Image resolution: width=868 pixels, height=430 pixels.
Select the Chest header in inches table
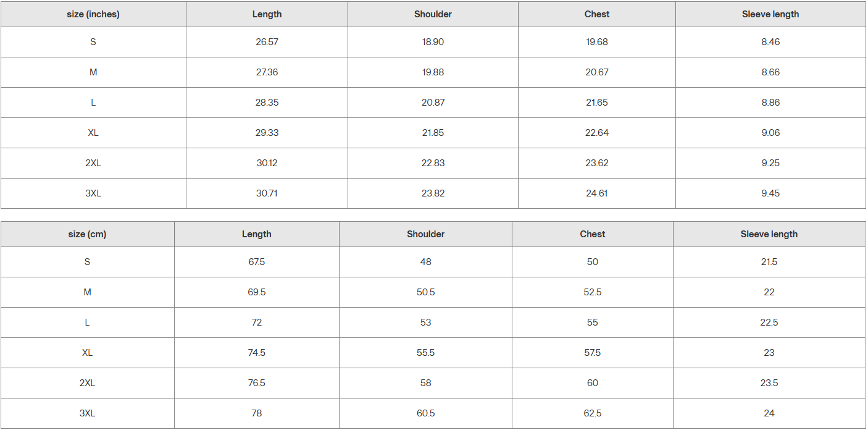click(x=597, y=14)
